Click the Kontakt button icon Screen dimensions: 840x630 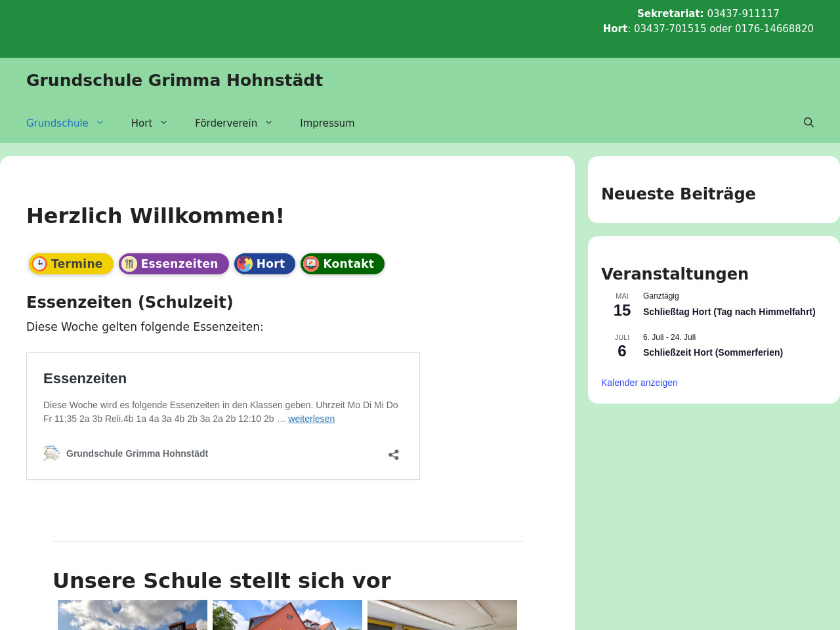(311, 264)
